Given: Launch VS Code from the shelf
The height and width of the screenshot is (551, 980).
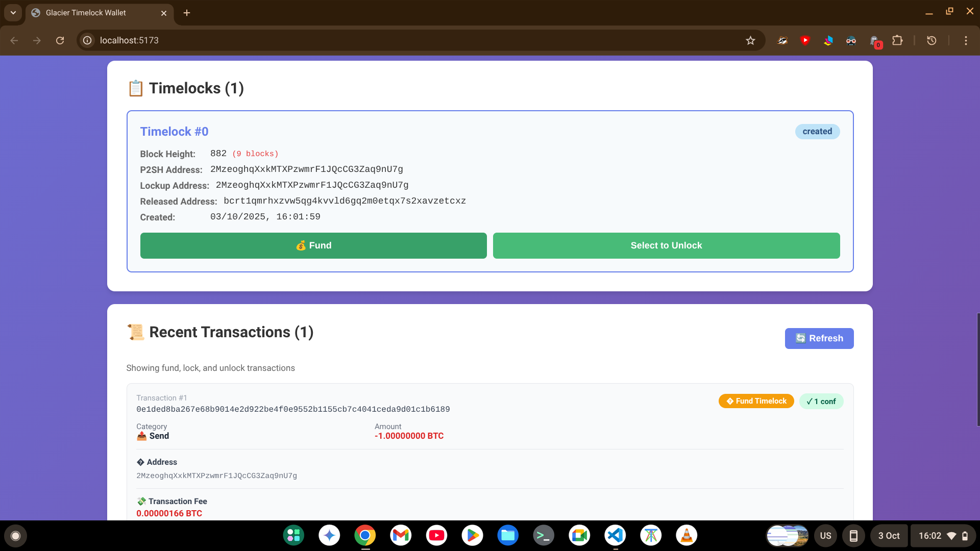Looking at the screenshot, I should pyautogui.click(x=615, y=535).
